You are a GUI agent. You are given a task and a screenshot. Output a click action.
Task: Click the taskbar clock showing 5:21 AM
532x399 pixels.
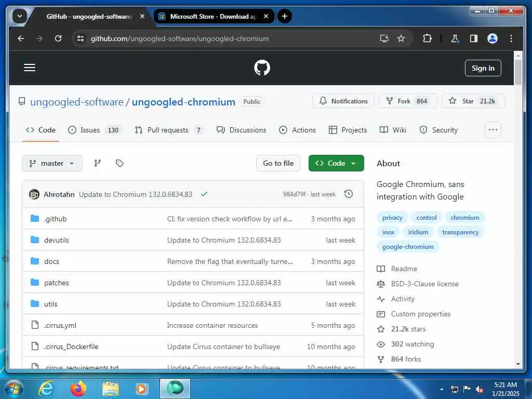pos(506,389)
